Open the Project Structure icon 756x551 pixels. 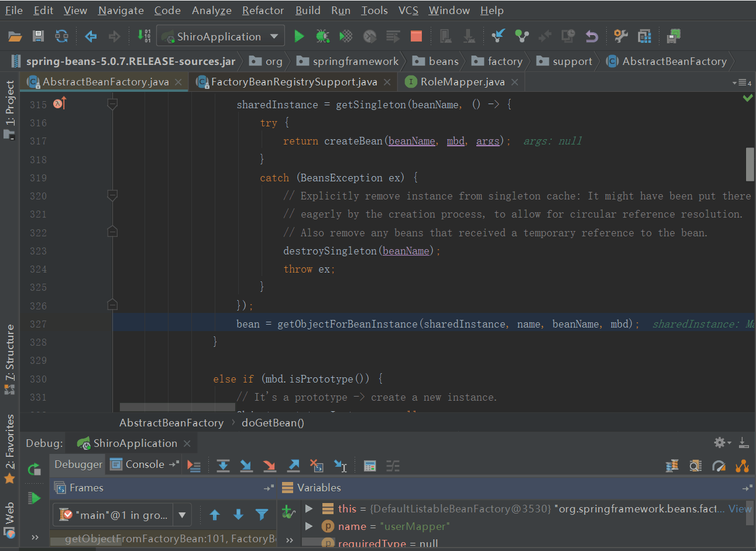[x=644, y=36]
